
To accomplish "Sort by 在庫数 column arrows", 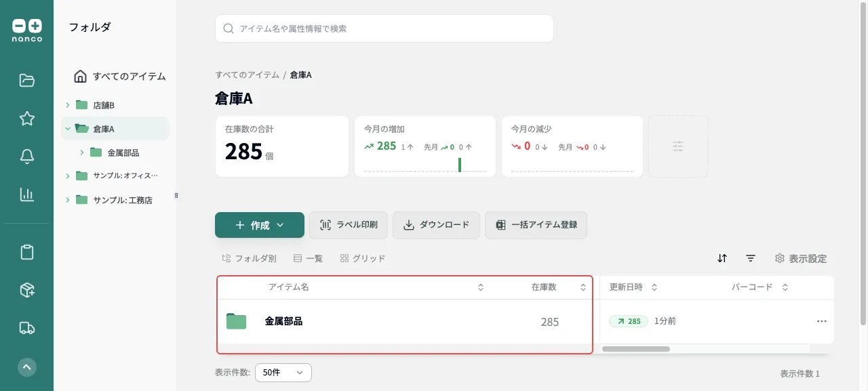I will point(583,287).
